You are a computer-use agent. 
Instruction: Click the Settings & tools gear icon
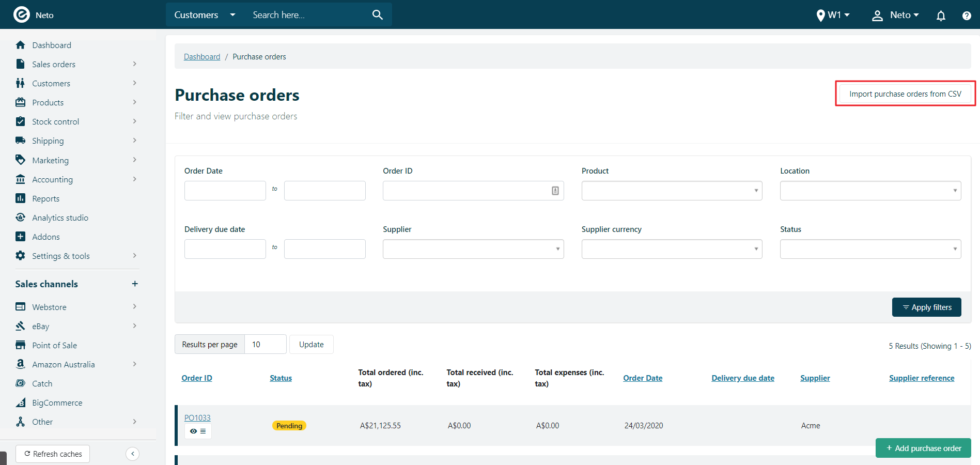point(21,256)
